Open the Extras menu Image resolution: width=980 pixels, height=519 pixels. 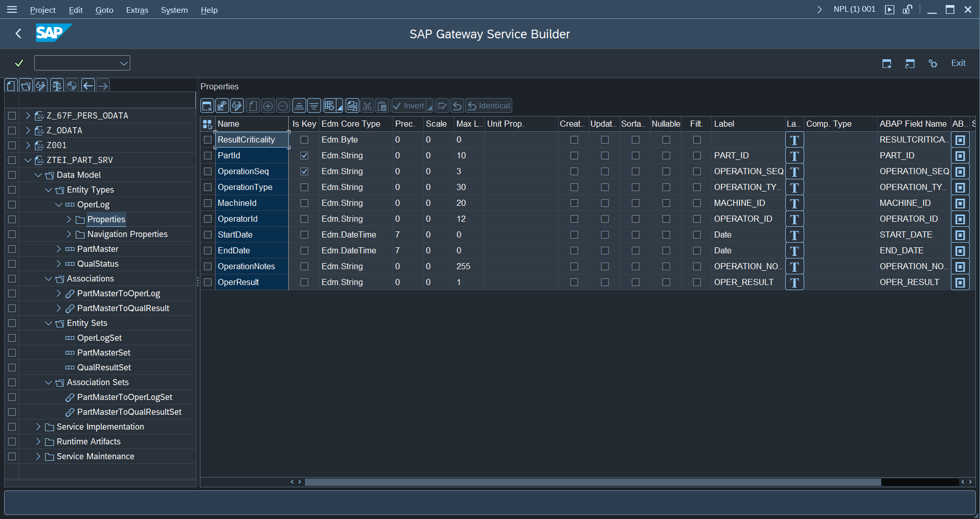137,10
